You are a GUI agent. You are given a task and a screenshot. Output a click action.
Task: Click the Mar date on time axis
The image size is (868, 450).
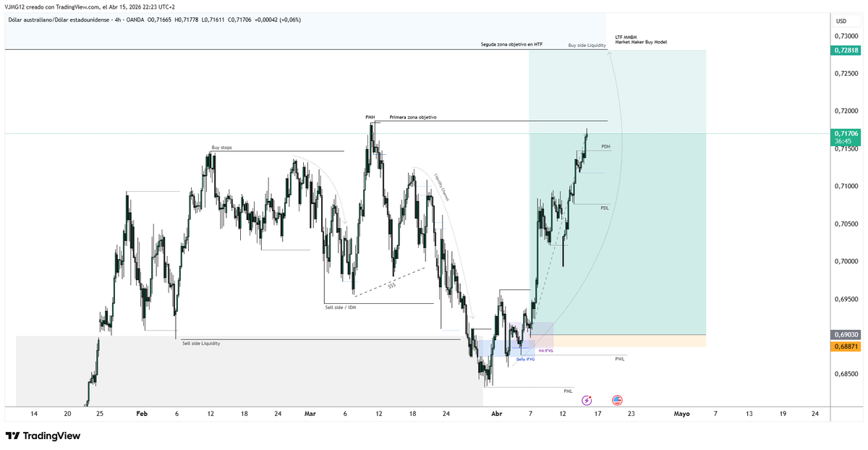(x=310, y=414)
